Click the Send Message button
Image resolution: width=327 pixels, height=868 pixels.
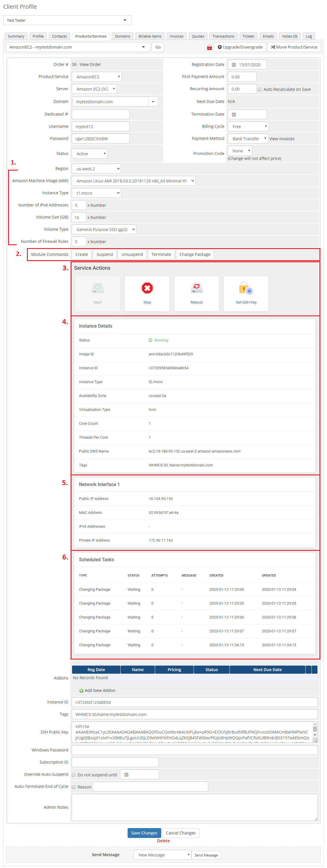pyautogui.click(x=206, y=855)
